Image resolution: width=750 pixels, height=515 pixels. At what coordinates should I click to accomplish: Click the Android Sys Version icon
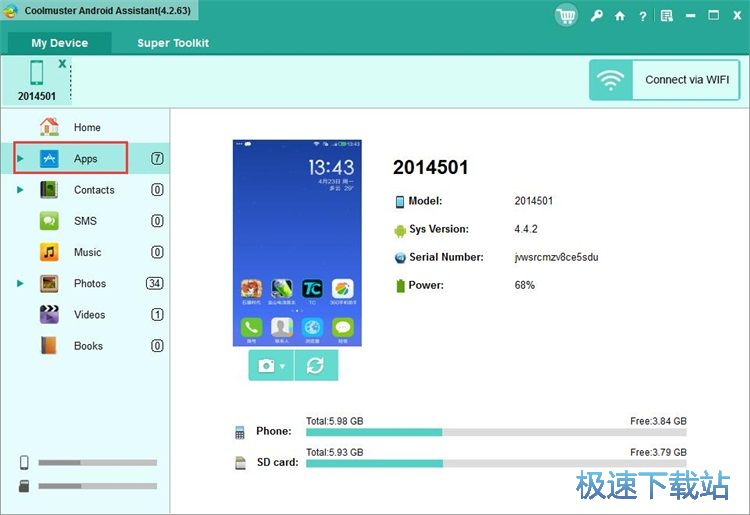point(400,231)
